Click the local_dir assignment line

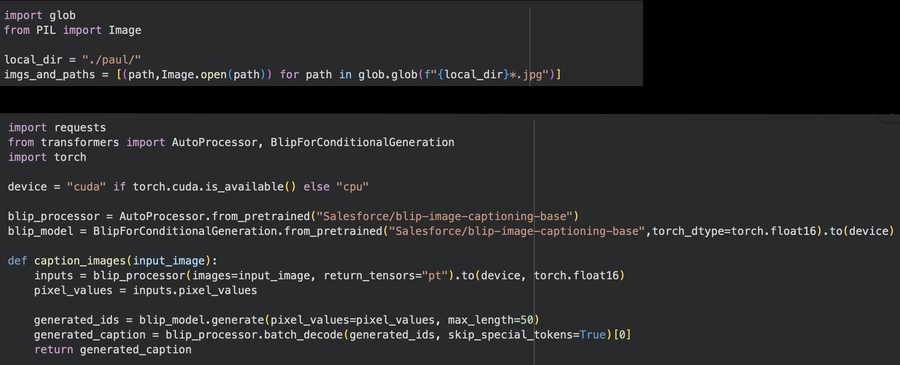(x=72, y=60)
